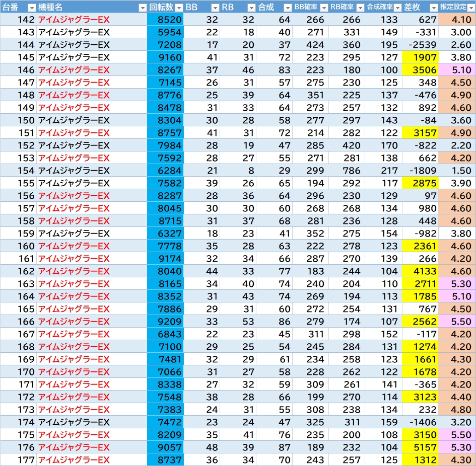Viewport: 476px width, 466px height.
Task: Select RB確率 cell 786
Action: coord(347,171)
